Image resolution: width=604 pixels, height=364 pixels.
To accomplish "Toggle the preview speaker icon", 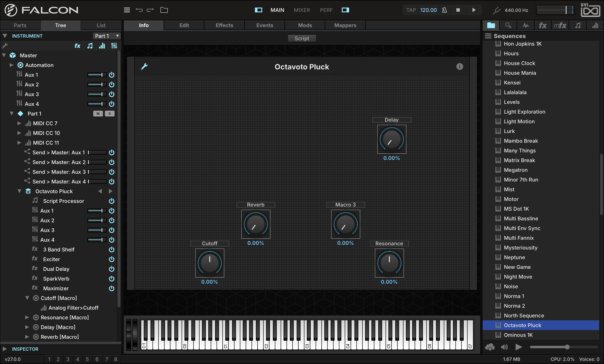I will point(504,347).
